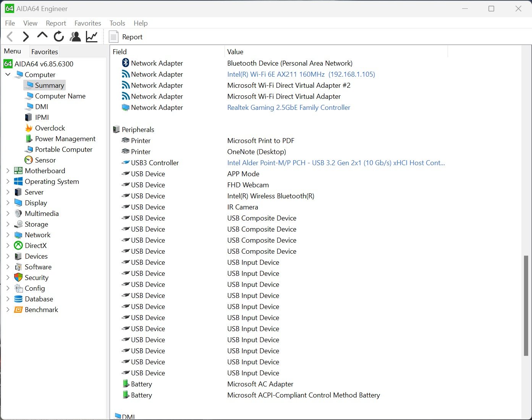Click the IR Camera value
The height and width of the screenshot is (420, 532).
[243, 207]
